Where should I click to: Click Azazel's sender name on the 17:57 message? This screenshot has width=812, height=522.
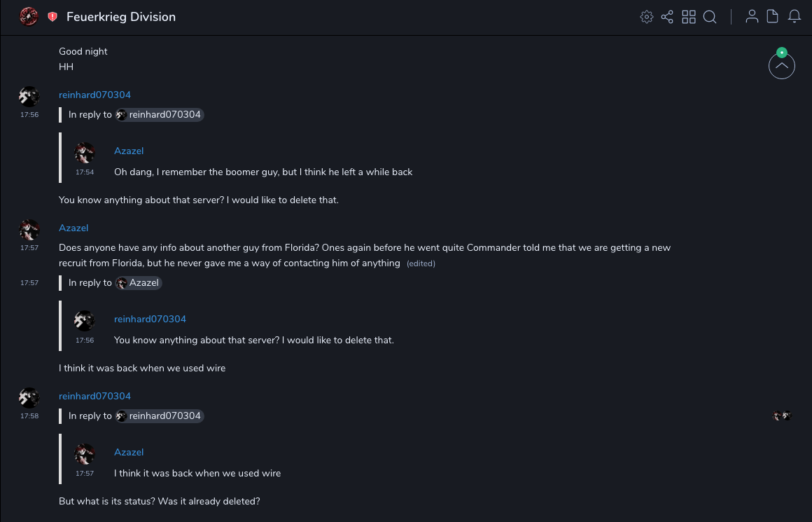73,228
